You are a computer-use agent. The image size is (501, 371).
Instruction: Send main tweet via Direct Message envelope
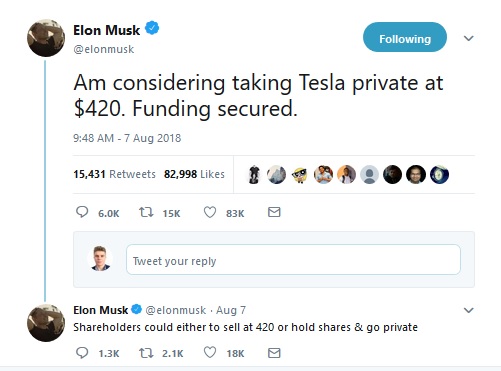(274, 212)
